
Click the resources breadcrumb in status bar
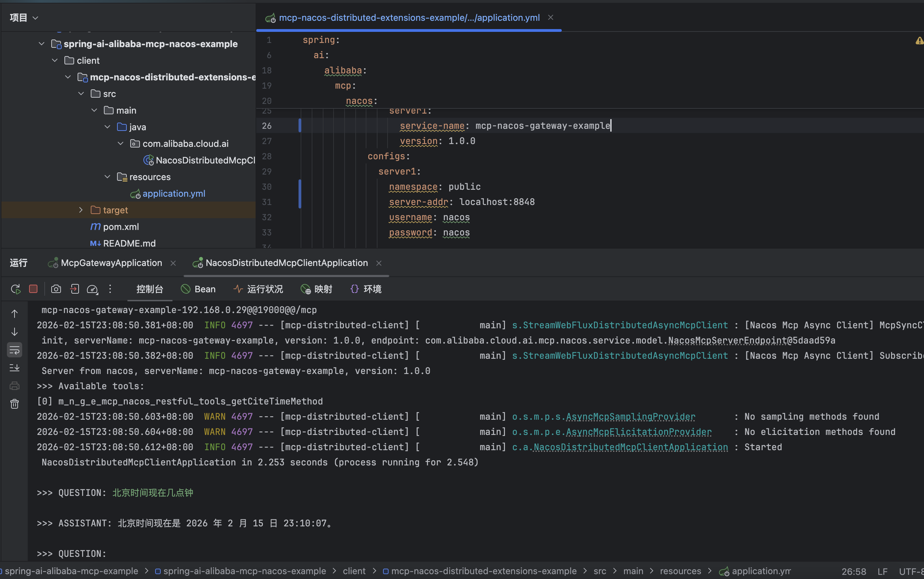(681, 571)
